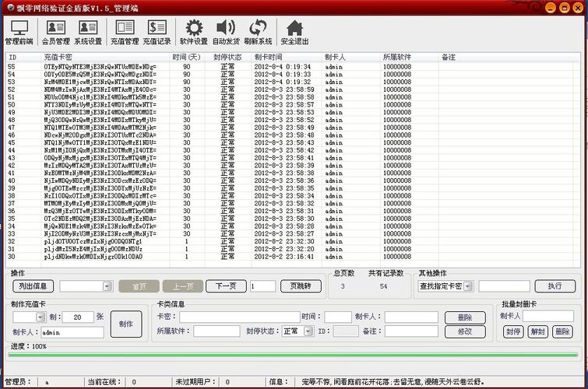The height and width of the screenshot is (389, 588).
Task: Click 刷新系统 refresh icon
Action: pyautogui.click(x=258, y=31)
